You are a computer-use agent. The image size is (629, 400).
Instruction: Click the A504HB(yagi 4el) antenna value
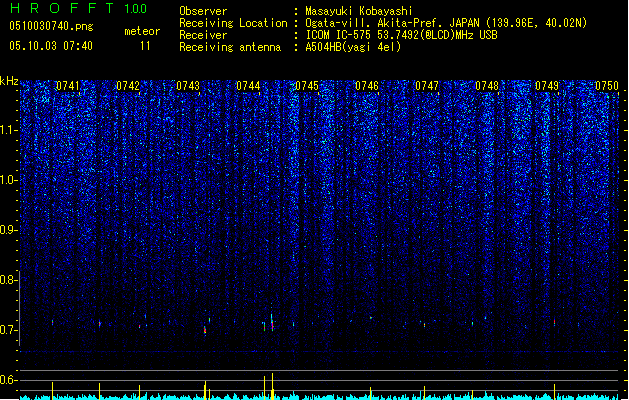(353, 47)
